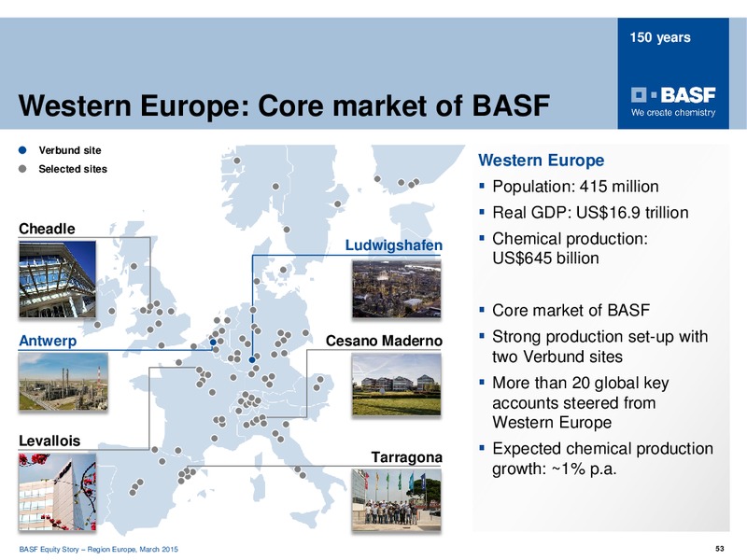Viewport: 747px width, 560px height.
Task: Click the 'Ludwigshafen' label
Action: [x=393, y=245]
